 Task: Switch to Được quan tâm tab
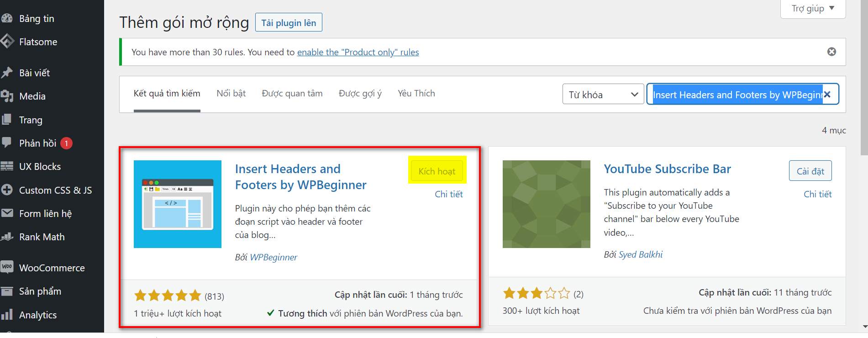pyautogui.click(x=292, y=94)
